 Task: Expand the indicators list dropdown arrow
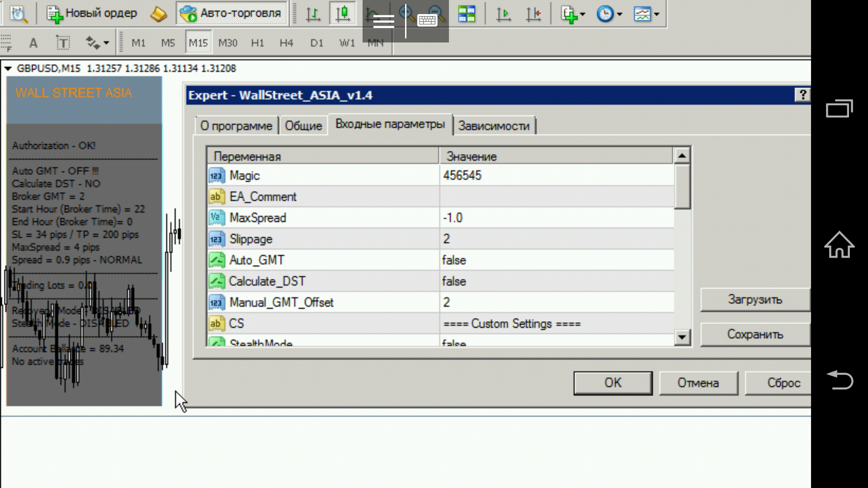(583, 14)
